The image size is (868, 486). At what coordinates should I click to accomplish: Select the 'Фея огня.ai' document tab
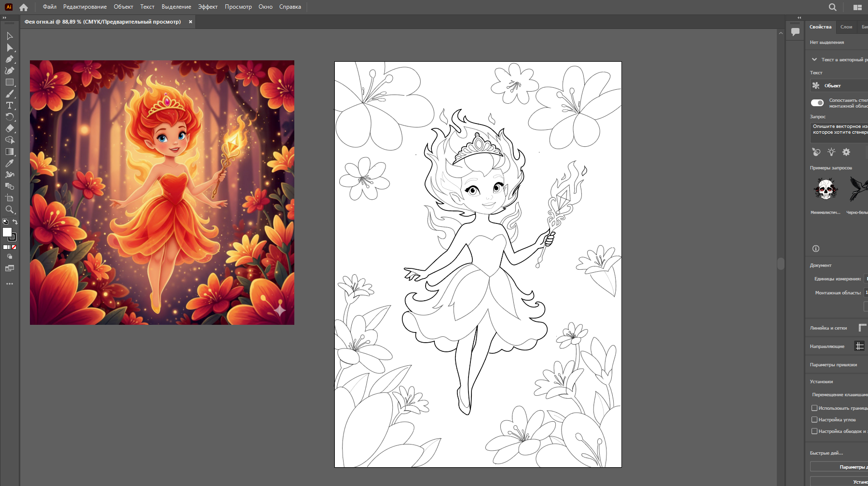103,22
